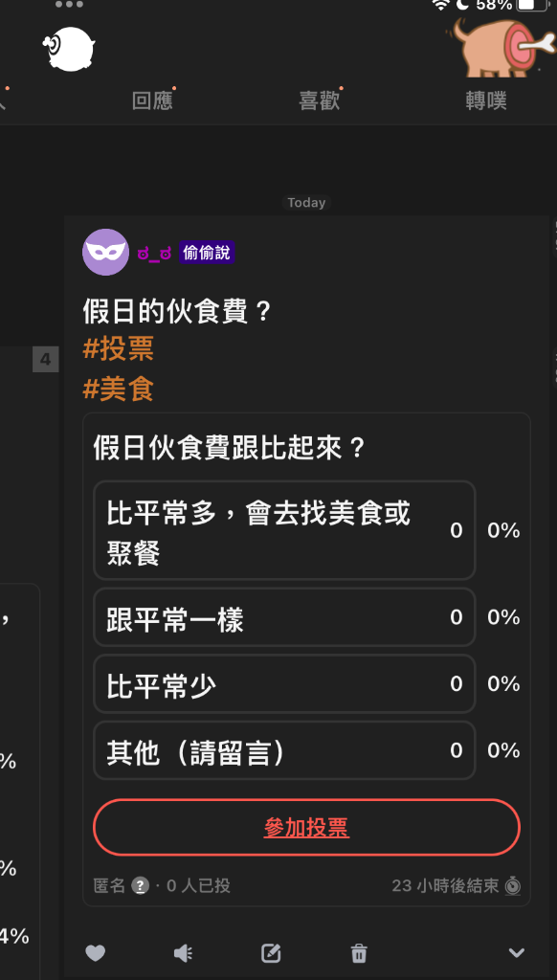Edit the plurk with pencil icon
The height and width of the screenshot is (980, 557).
coord(271,953)
